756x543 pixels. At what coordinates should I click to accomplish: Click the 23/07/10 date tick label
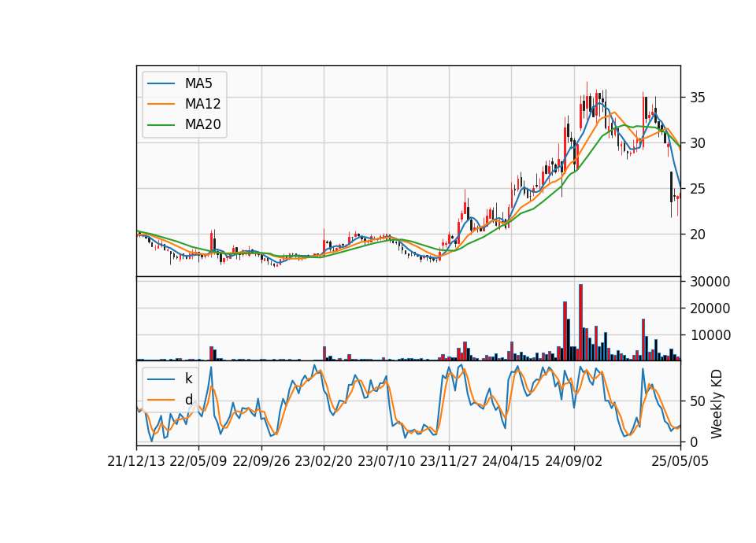coord(386,461)
